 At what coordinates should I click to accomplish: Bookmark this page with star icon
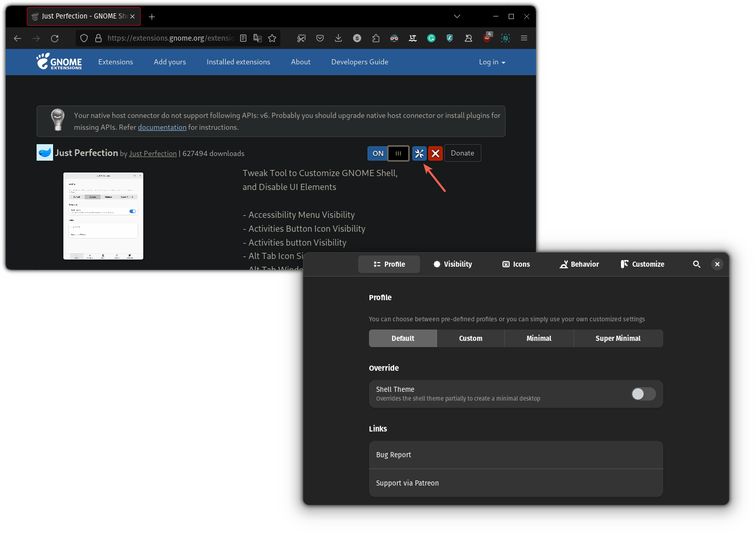272,38
